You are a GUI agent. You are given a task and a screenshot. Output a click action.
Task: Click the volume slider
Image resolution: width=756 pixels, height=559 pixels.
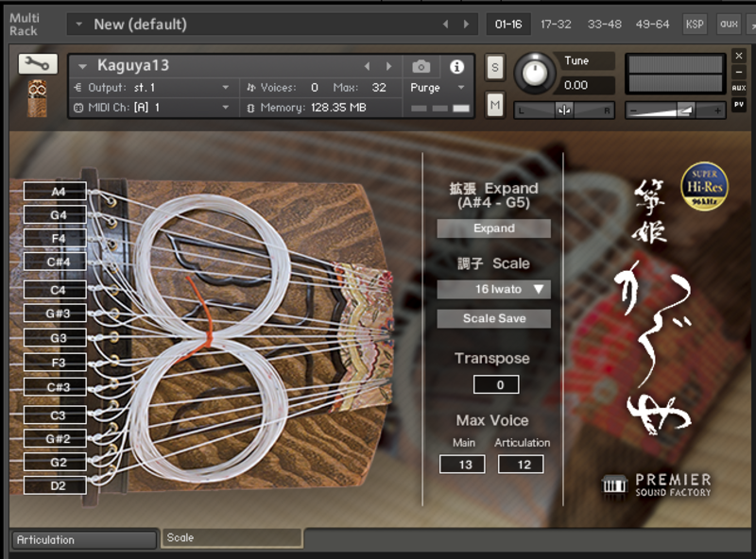click(676, 110)
